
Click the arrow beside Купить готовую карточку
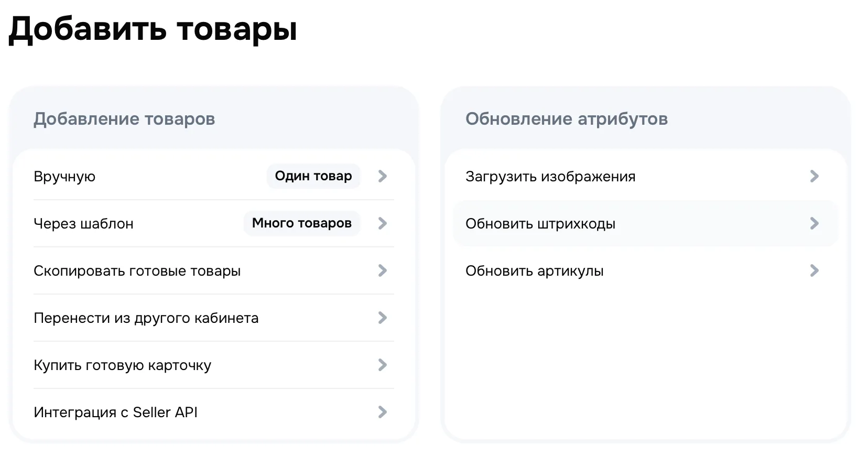click(383, 365)
